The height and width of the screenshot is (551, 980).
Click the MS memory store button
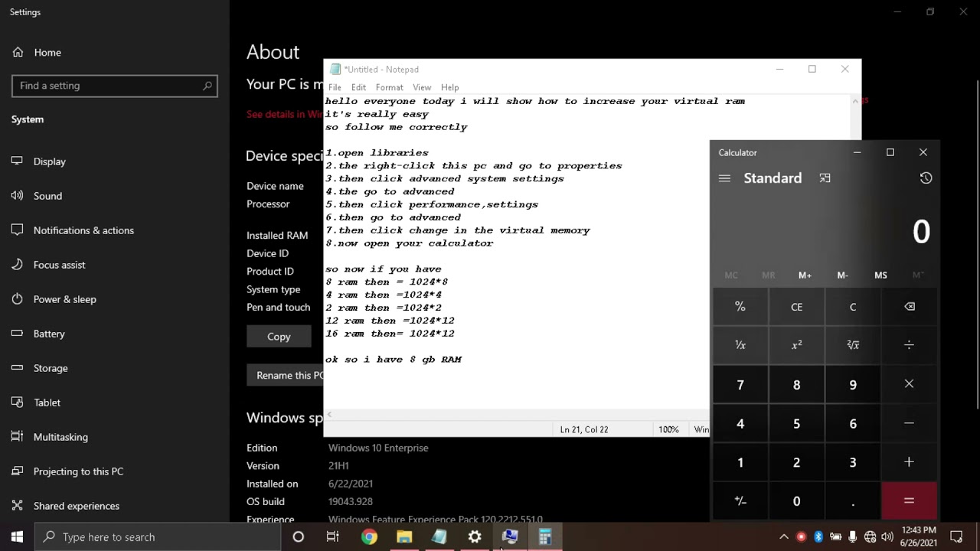pyautogui.click(x=880, y=275)
